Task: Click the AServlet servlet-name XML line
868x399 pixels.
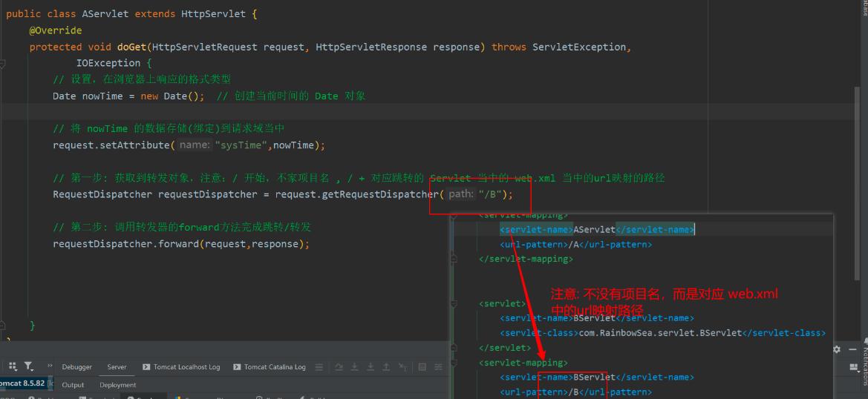Action: (597, 229)
